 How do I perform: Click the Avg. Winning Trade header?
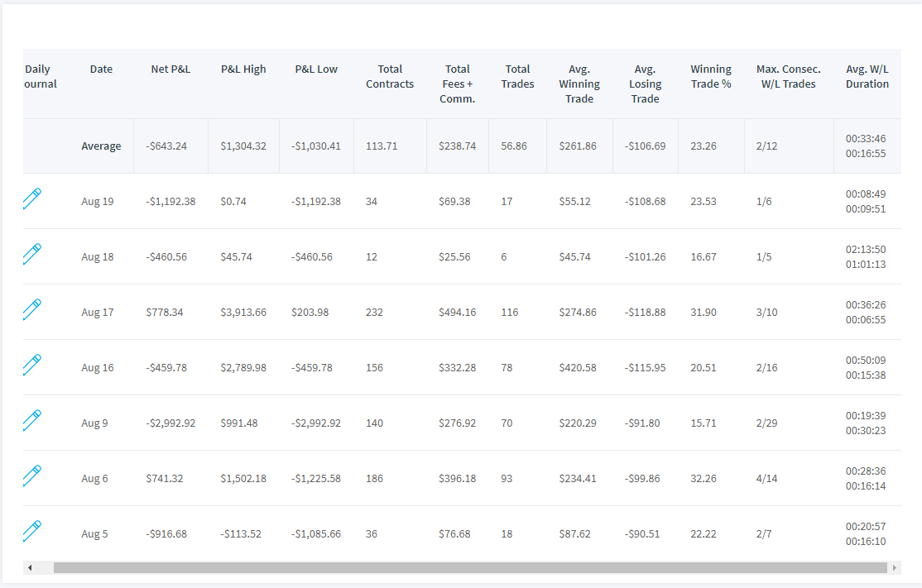[579, 84]
